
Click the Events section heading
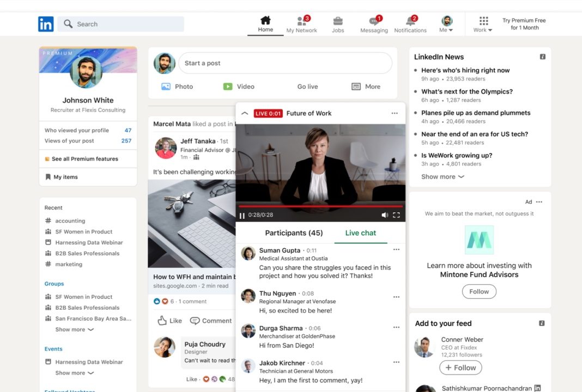pos(53,349)
